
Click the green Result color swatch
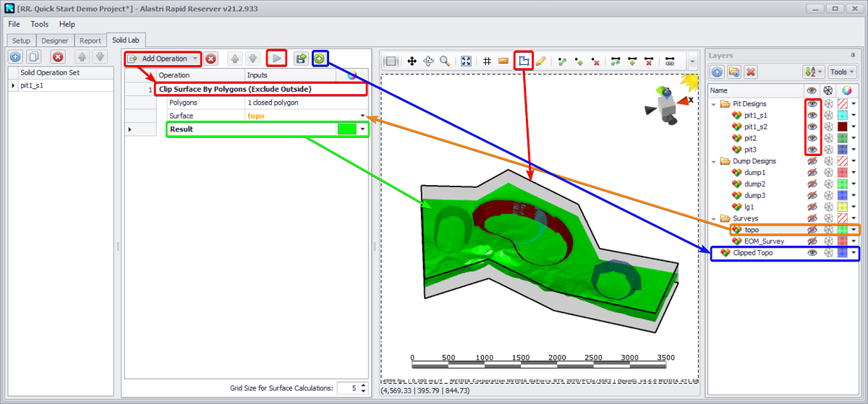347,129
